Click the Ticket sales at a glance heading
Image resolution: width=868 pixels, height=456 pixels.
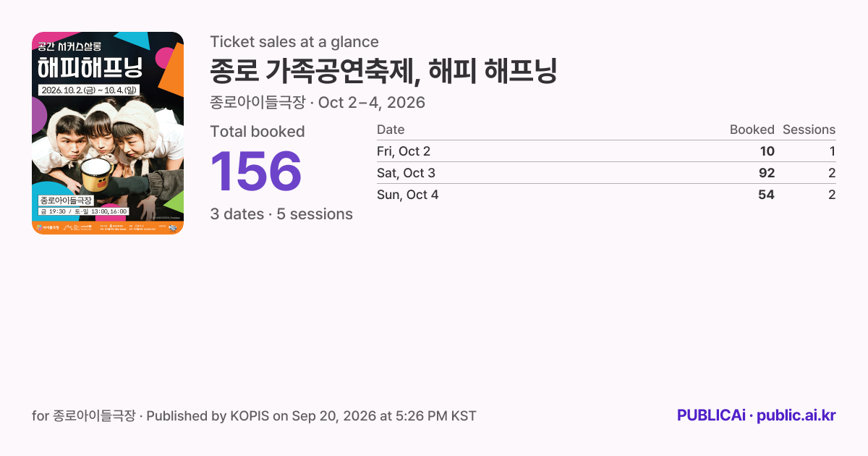[x=294, y=42]
